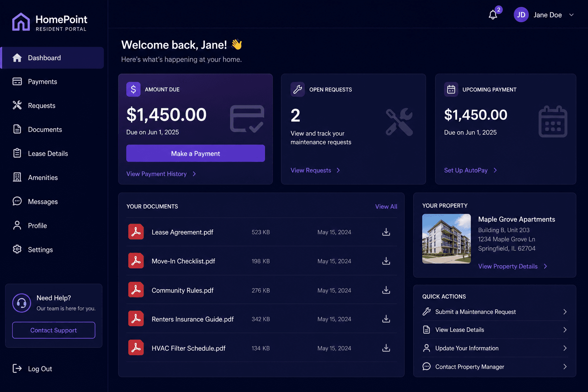The width and height of the screenshot is (588, 392).
Task: Download Renters Insurance Guide.pdf
Action: point(386,319)
